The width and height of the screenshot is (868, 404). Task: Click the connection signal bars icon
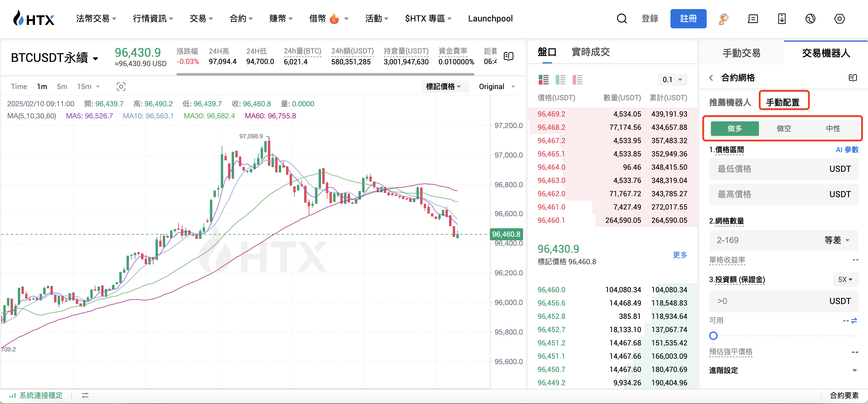point(12,395)
